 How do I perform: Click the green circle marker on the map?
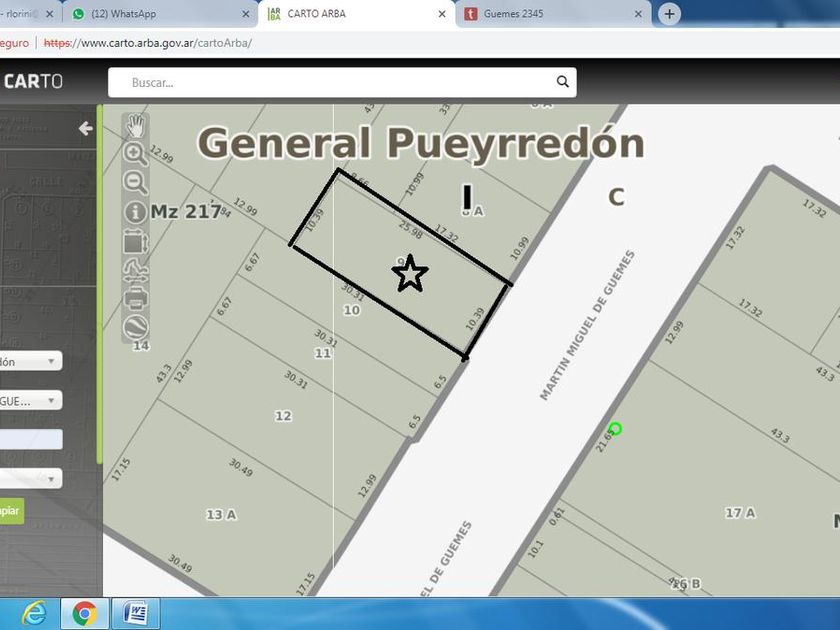coord(615,429)
